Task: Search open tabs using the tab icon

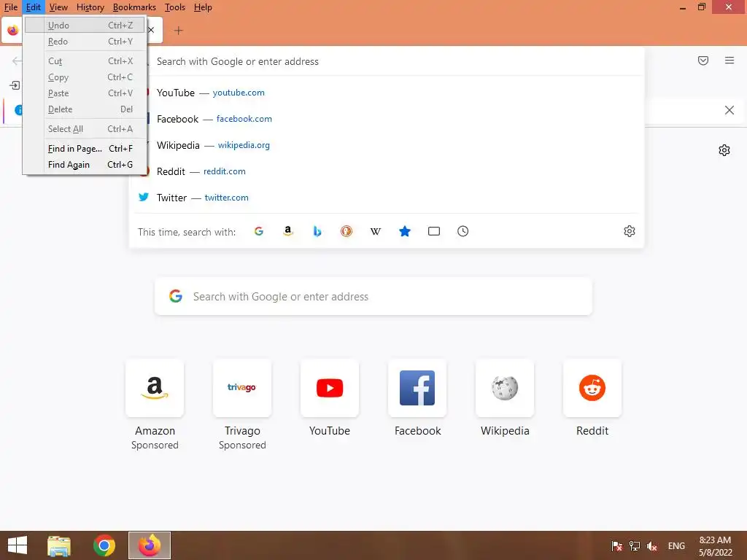Action: pos(434,231)
